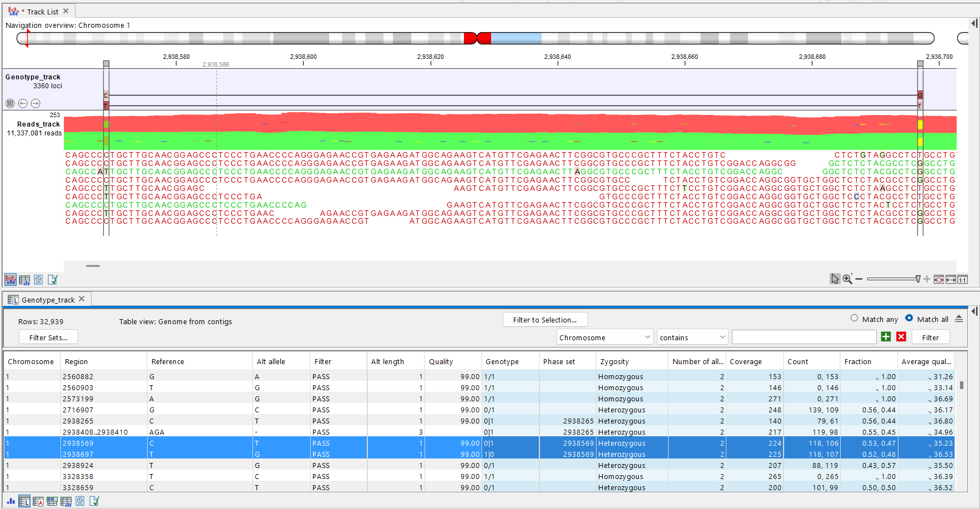Collapse the filter panel with the eject arrow
Screen dimensions: 980x509
pyautogui.click(x=959, y=319)
